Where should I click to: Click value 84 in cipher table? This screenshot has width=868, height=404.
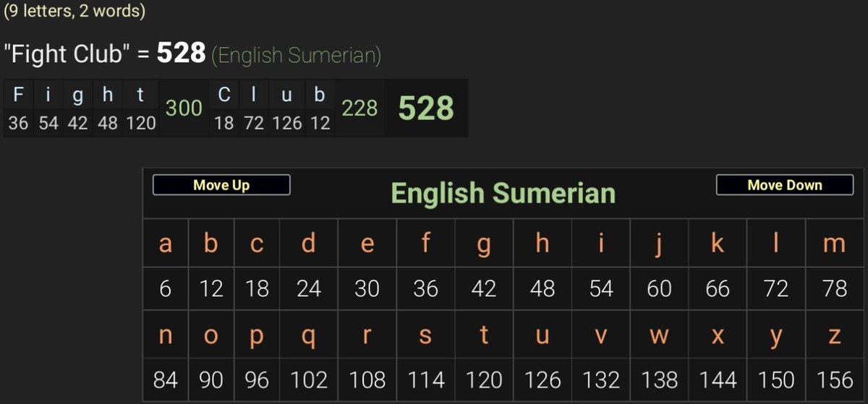[x=166, y=380]
